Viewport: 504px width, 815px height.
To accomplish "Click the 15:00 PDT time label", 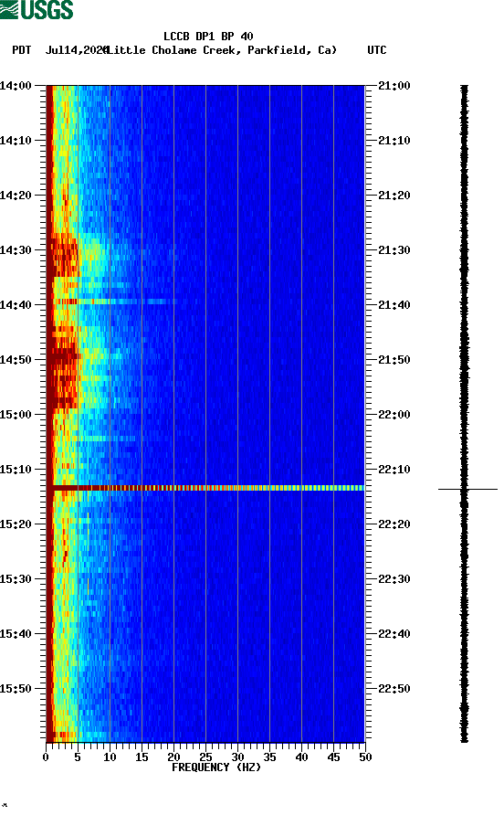I will tap(16, 415).
